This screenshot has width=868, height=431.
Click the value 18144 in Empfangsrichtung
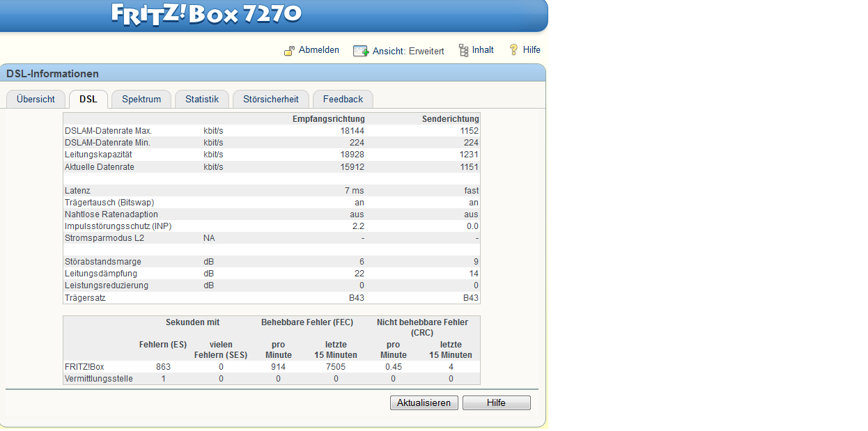coord(352,131)
